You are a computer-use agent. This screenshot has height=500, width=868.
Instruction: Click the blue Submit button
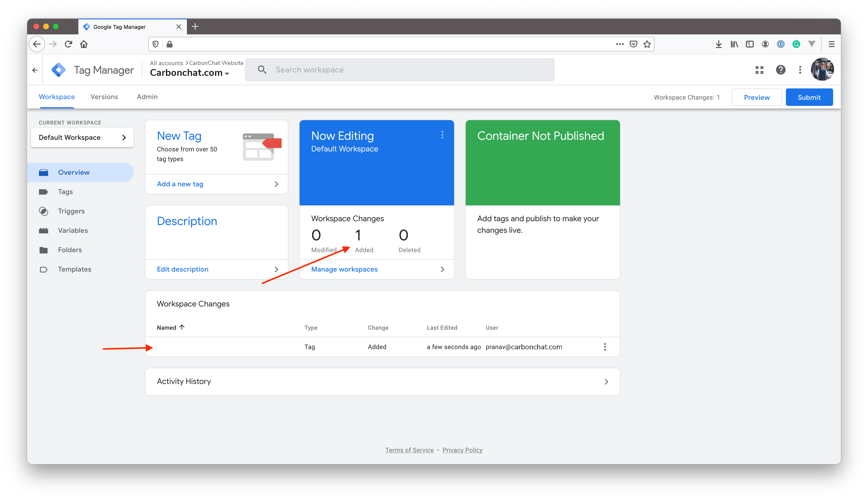point(809,98)
